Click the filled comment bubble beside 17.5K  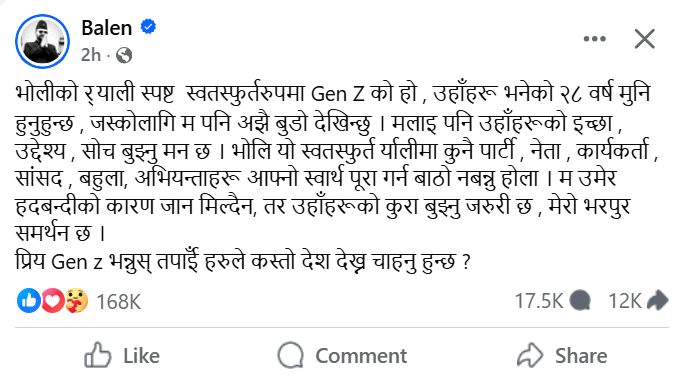pyautogui.click(x=580, y=300)
